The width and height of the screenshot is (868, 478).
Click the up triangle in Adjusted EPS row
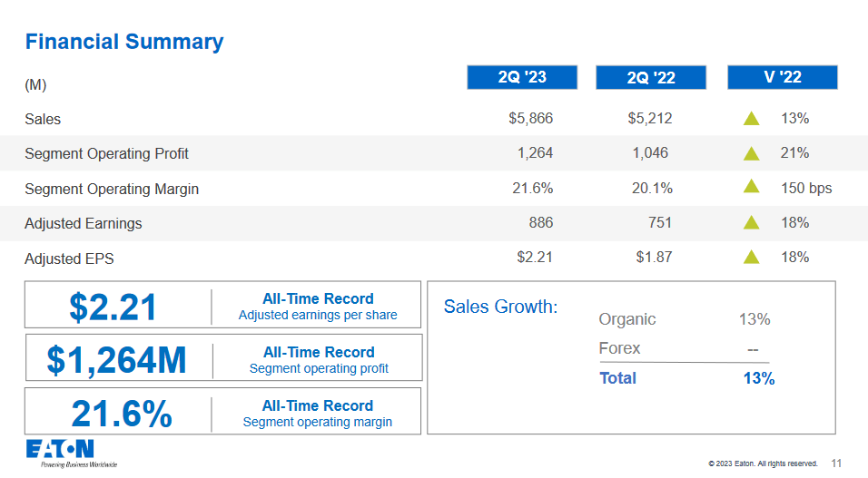751,258
